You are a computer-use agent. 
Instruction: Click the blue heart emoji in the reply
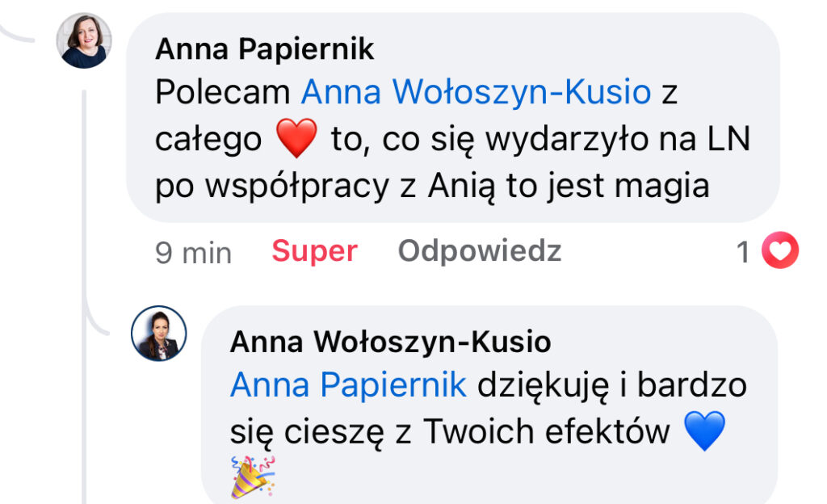(x=704, y=431)
